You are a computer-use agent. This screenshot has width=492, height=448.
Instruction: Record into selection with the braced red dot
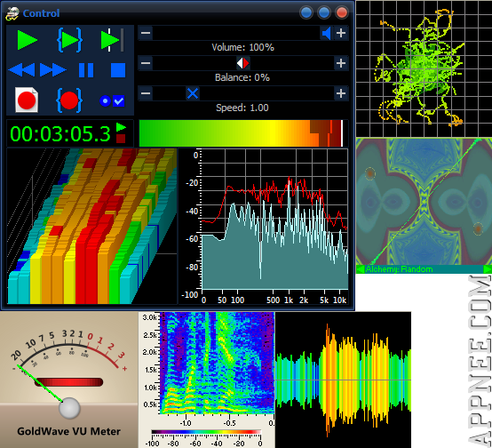(69, 100)
